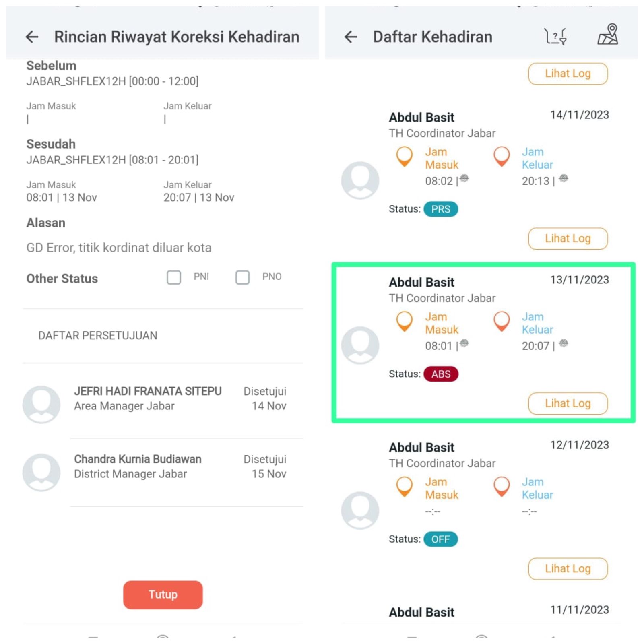Tap the fingerprint icon beside 20:13 check-out
This screenshot has width=644, height=644.
(x=563, y=178)
